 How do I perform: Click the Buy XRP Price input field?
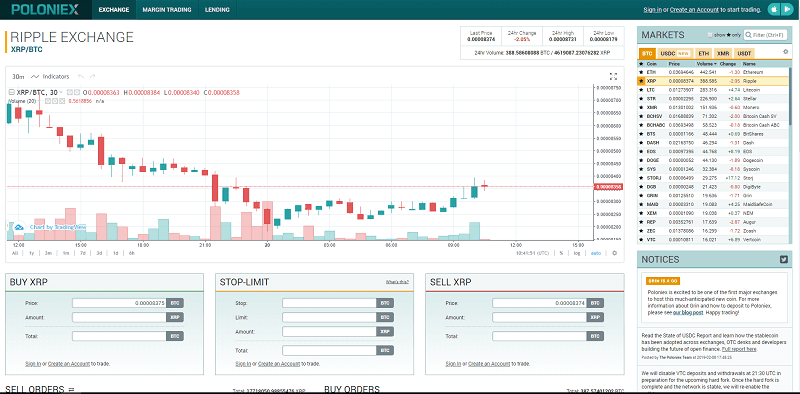pos(119,303)
